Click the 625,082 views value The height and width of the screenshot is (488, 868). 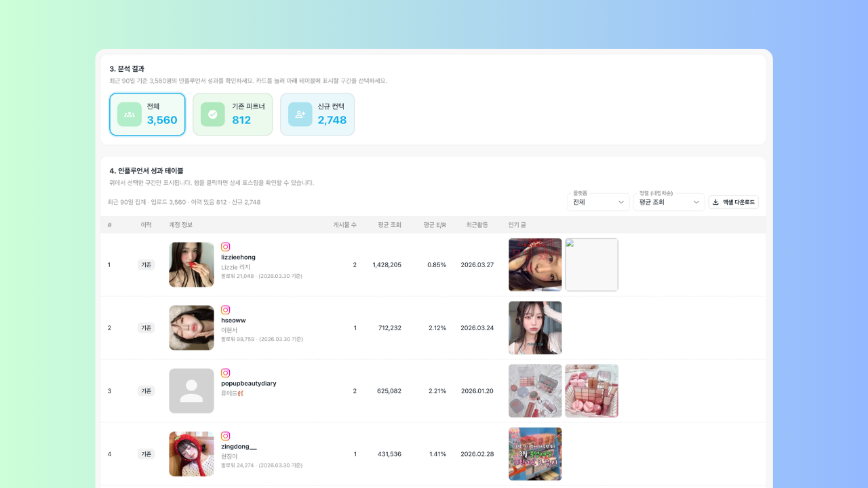coord(389,391)
